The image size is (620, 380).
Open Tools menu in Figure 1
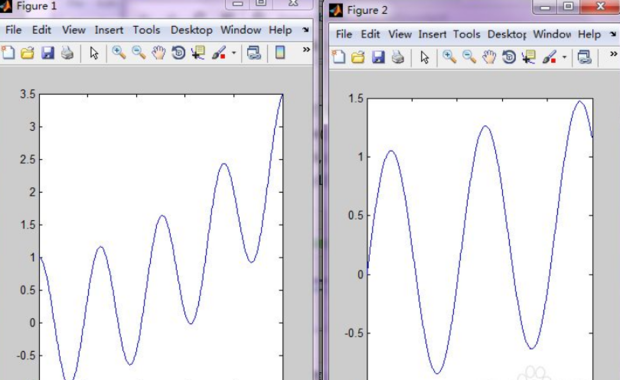click(x=146, y=30)
